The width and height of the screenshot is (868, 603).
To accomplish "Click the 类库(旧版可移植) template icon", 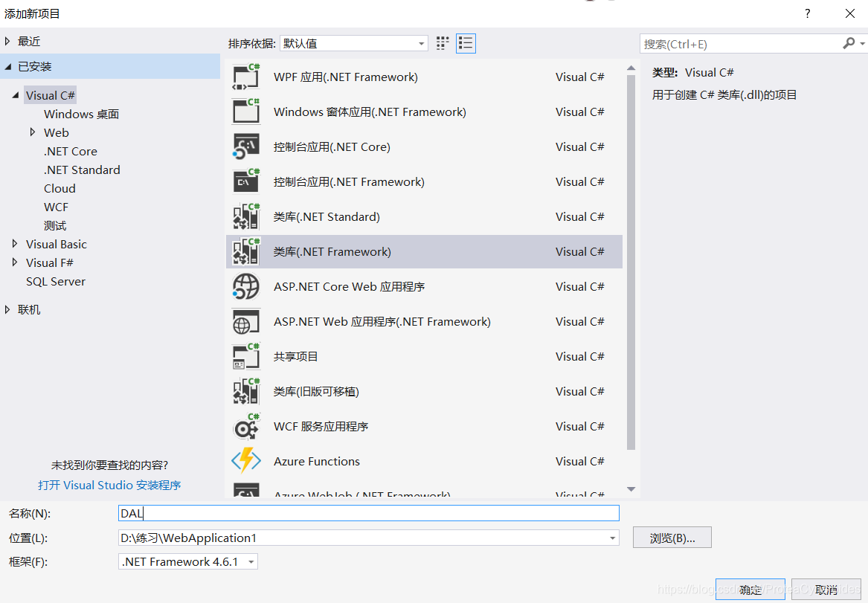I will 246,391.
